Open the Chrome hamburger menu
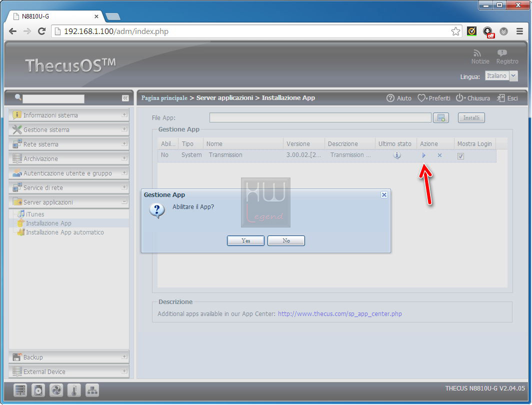 pos(519,31)
